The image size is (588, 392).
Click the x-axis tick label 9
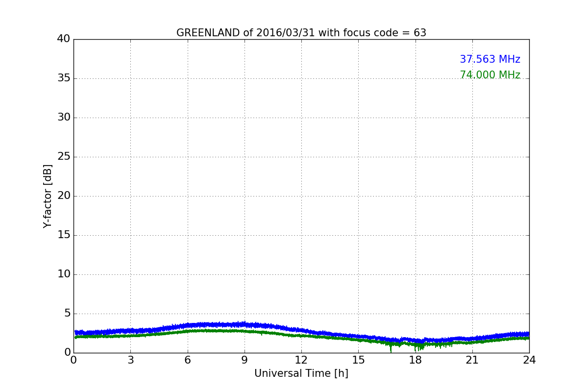[245, 360]
